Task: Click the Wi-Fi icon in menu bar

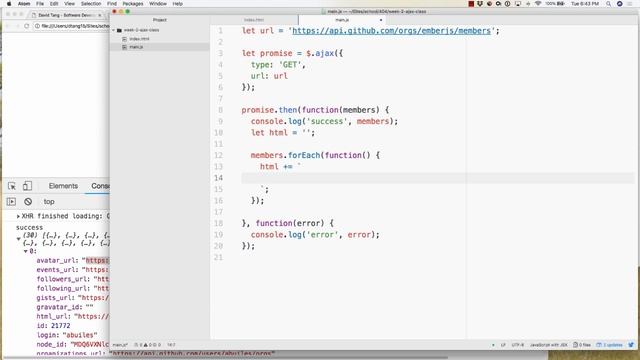Action: [x=538, y=4]
